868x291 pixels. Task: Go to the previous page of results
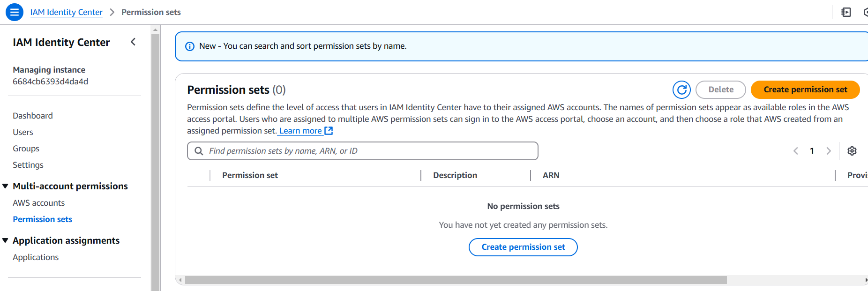pyautogui.click(x=795, y=151)
